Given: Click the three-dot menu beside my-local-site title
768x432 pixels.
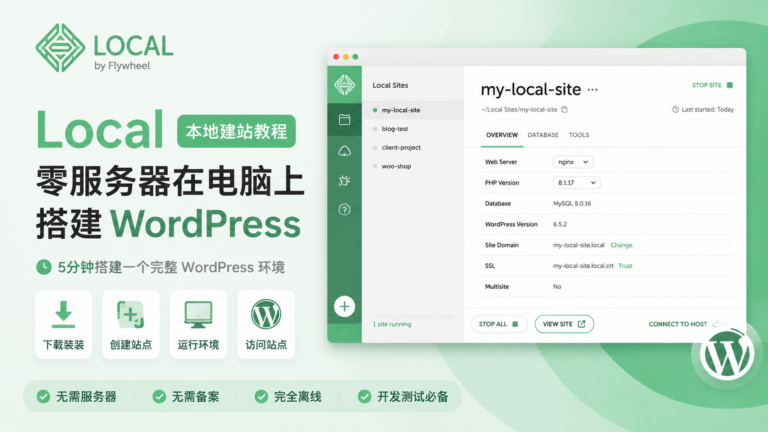Looking at the screenshot, I should click(x=593, y=90).
